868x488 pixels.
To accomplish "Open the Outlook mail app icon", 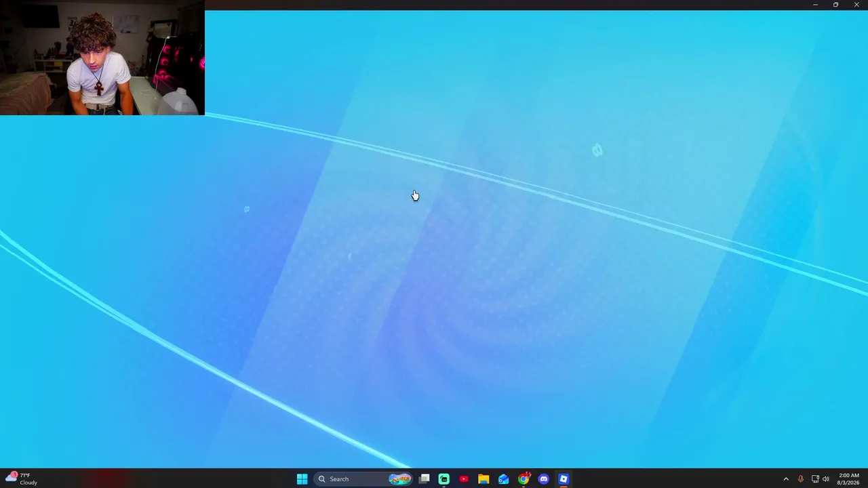I will (503, 479).
